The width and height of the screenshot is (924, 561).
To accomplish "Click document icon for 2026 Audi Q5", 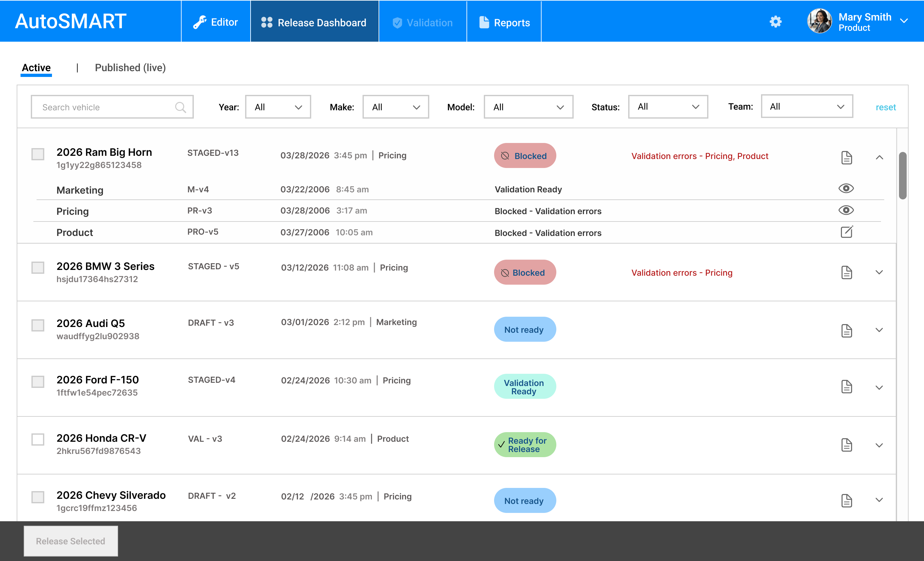I will point(846,331).
